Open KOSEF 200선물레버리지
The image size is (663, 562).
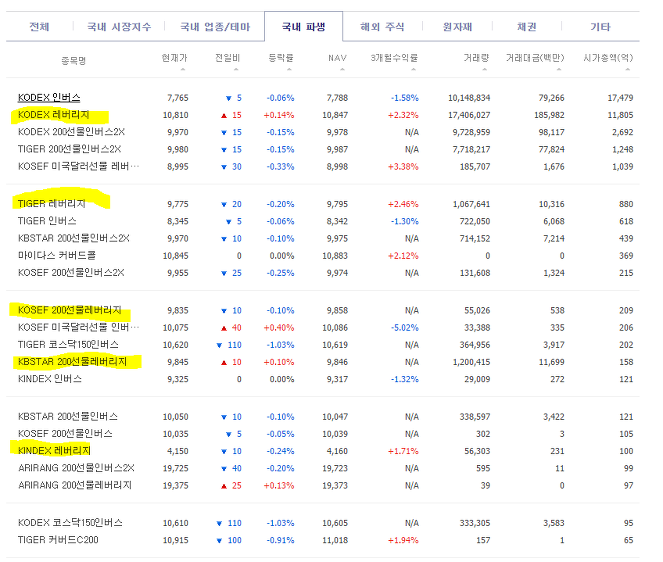[70, 310]
